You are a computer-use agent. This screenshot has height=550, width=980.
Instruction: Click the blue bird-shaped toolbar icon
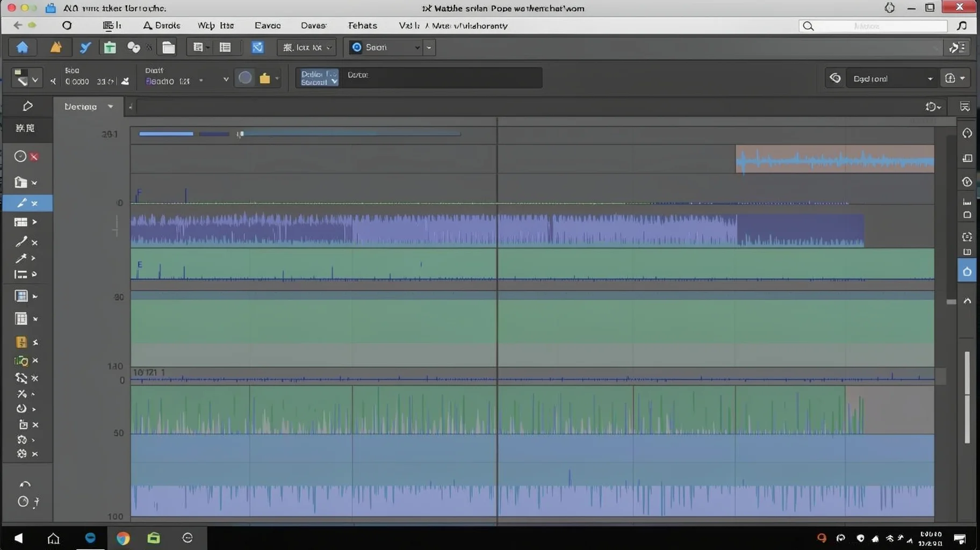pyautogui.click(x=85, y=47)
